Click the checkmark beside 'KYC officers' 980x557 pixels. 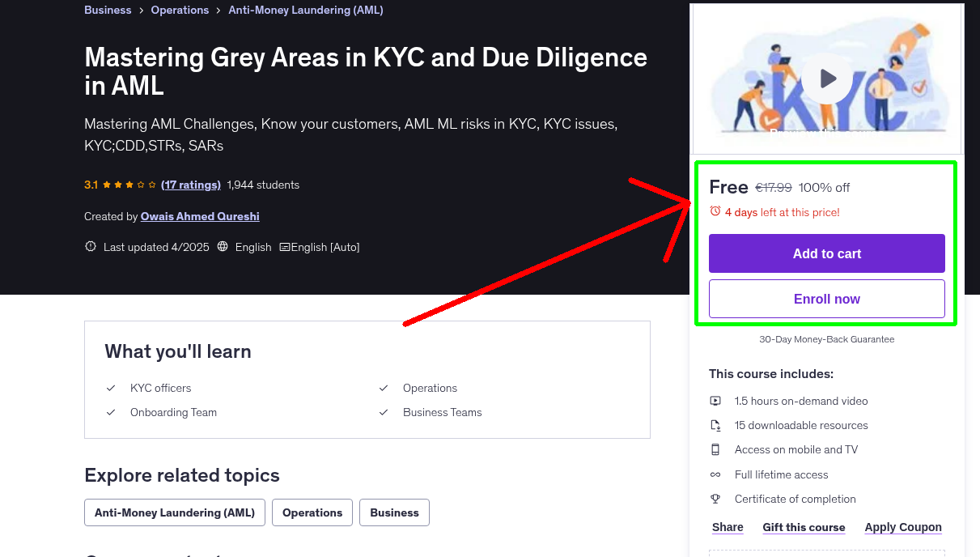[111, 388]
